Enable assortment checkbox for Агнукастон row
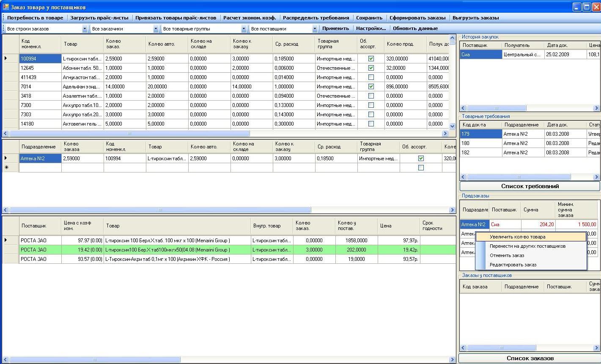 371,77
